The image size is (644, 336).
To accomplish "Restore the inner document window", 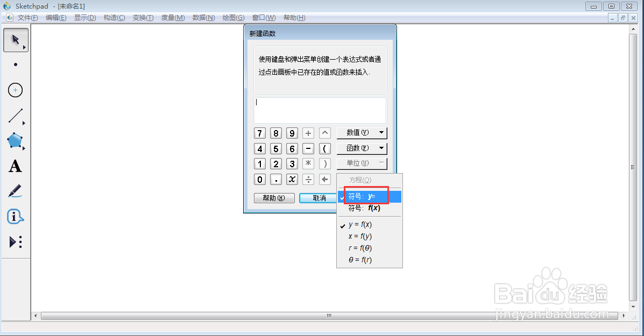I will click(623, 18).
